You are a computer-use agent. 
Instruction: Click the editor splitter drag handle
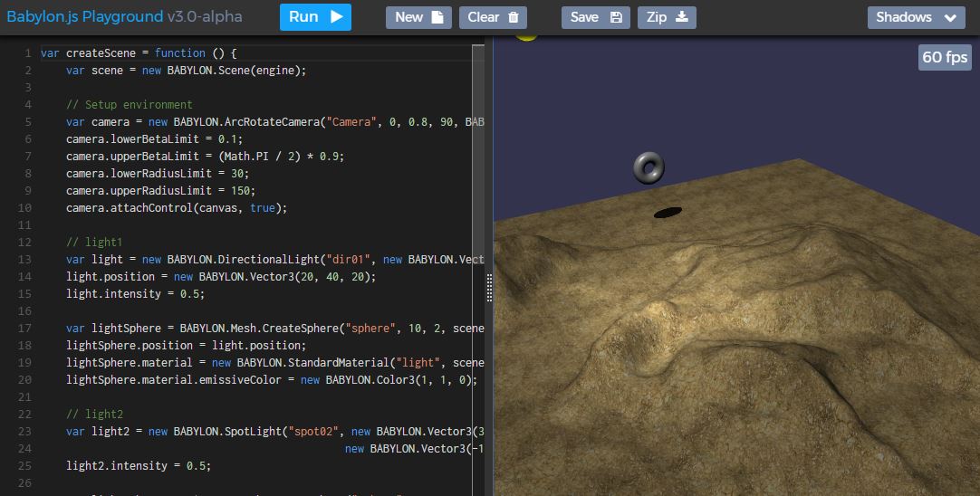click(489, 288)
